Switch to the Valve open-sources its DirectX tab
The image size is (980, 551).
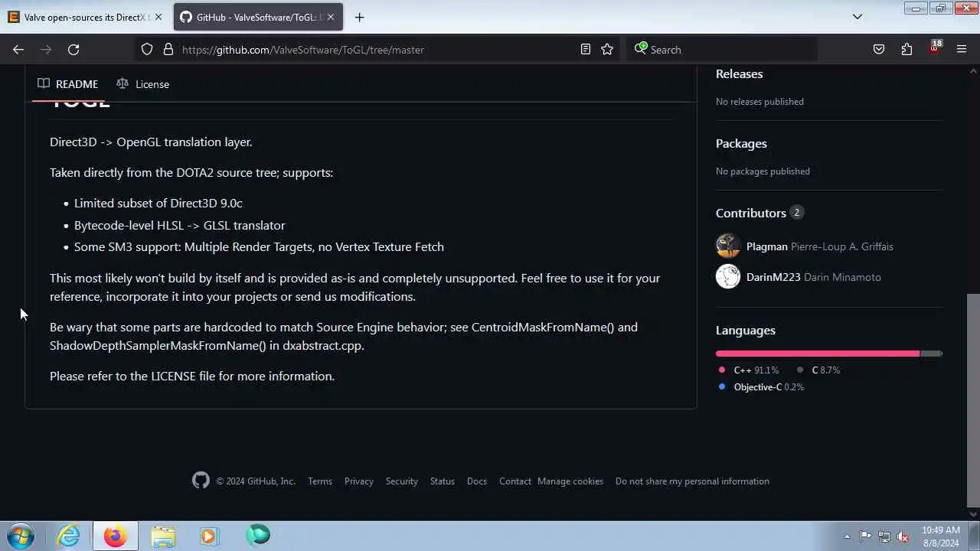[x=84, y=17]
